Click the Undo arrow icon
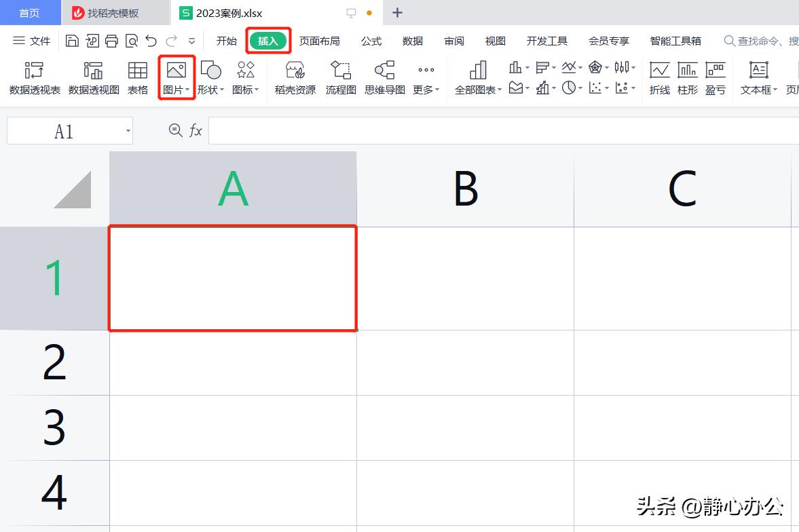 point(150,41)
